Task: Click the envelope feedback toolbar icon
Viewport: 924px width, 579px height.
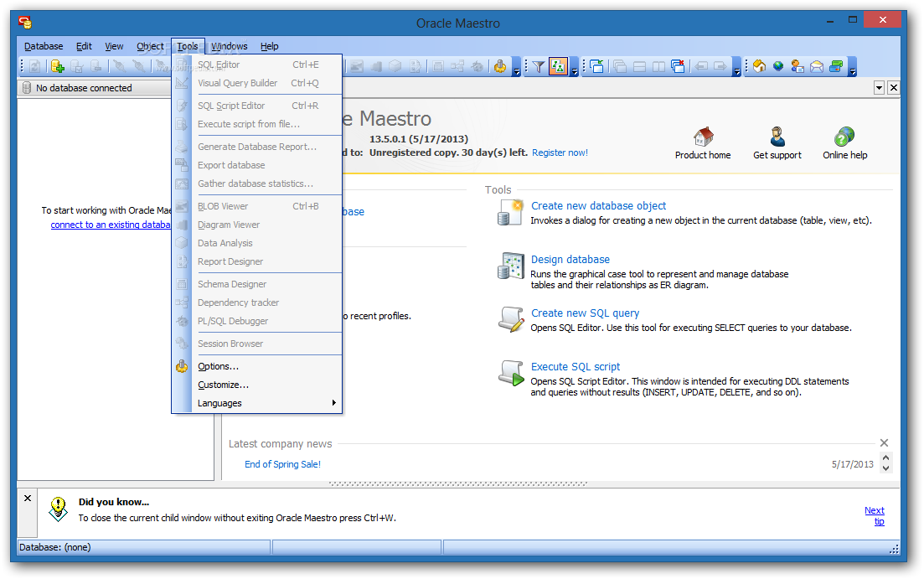Action: 817,67
